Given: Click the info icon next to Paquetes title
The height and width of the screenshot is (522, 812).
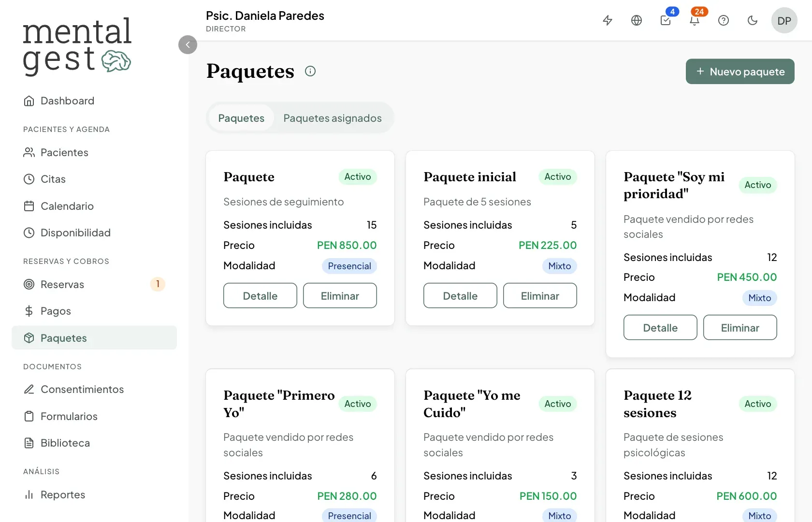Looking at the screenshot, I should point(310,71).
